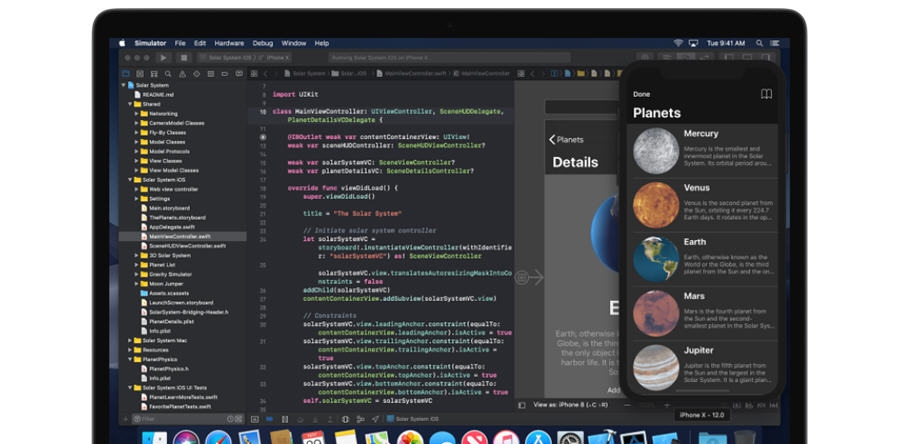Open the Notification Center icon in menu bar

775,43
